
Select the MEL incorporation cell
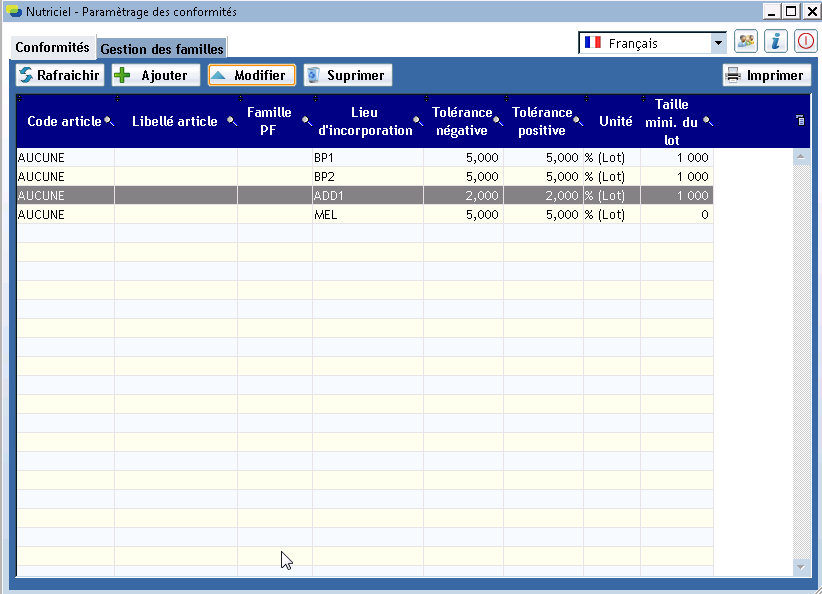coord(368,214)
